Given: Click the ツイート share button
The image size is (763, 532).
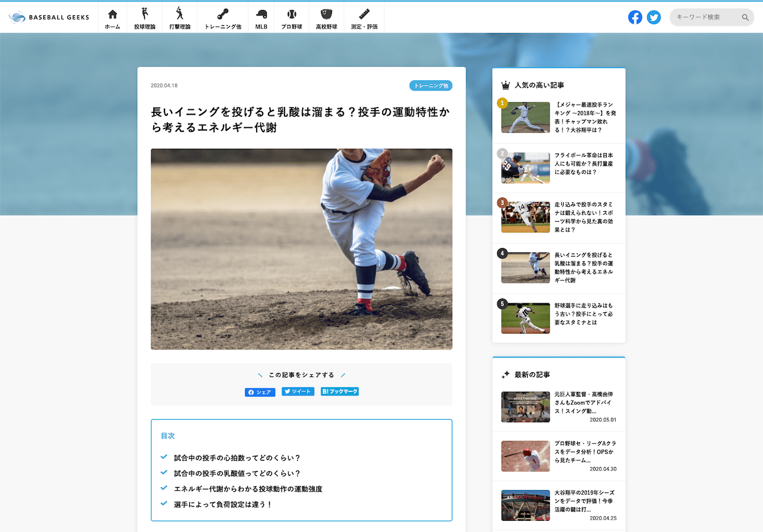Looking at the screenshot, I should point(298,391).
